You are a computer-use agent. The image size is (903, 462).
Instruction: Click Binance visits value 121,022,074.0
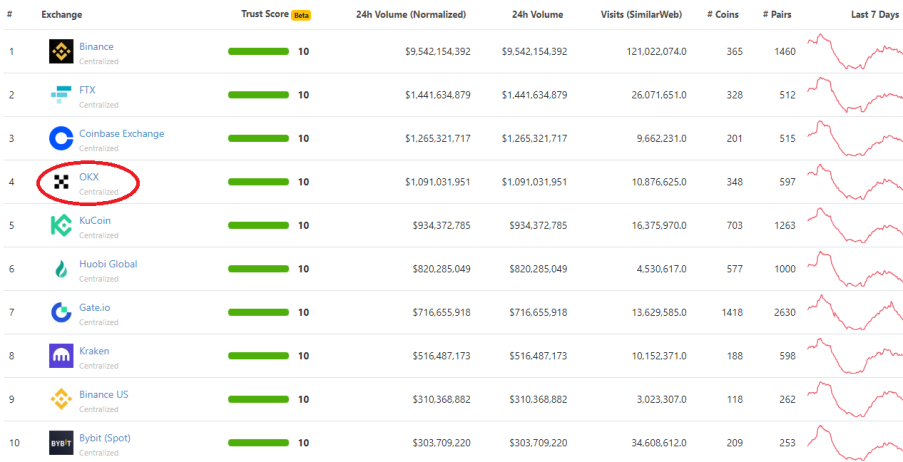pyautogui.click(x=657, y=52)
